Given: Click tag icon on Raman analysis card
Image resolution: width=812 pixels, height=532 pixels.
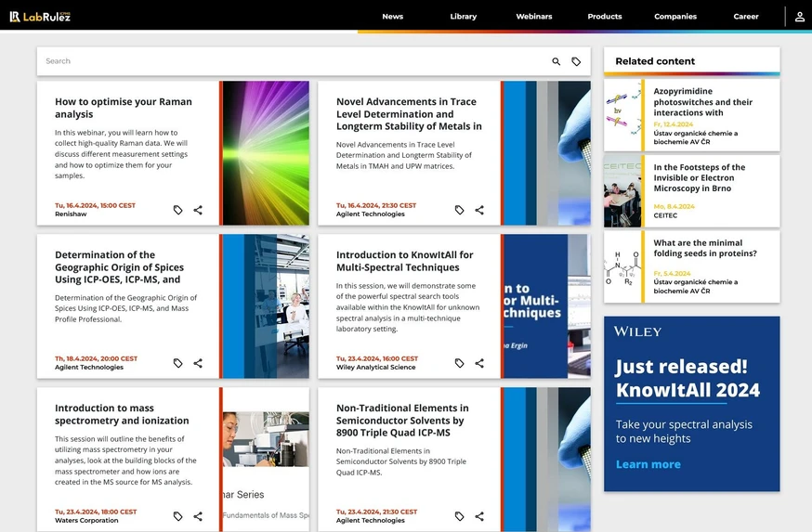Looking at the screenshot, I should [x=177, y=210].
